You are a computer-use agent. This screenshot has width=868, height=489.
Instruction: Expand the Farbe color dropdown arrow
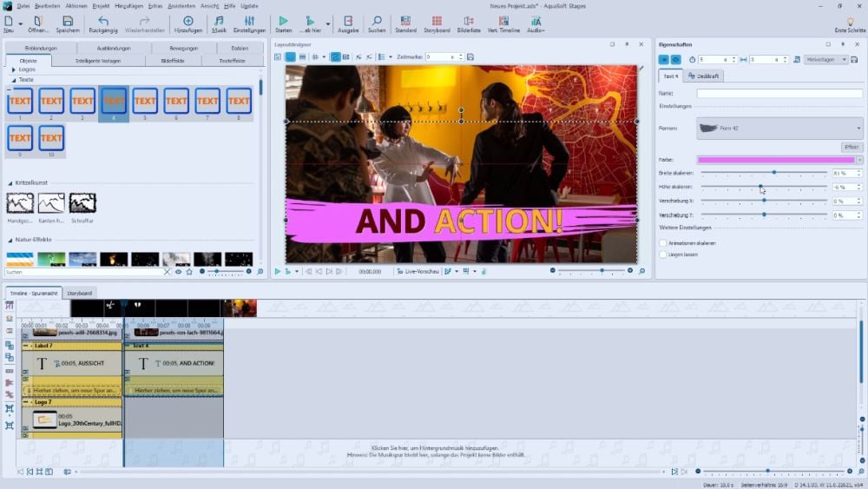(x=859, y=160)
